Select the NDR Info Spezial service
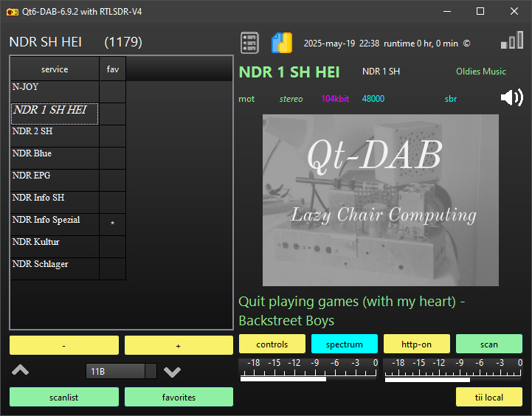 click(55, 224)
